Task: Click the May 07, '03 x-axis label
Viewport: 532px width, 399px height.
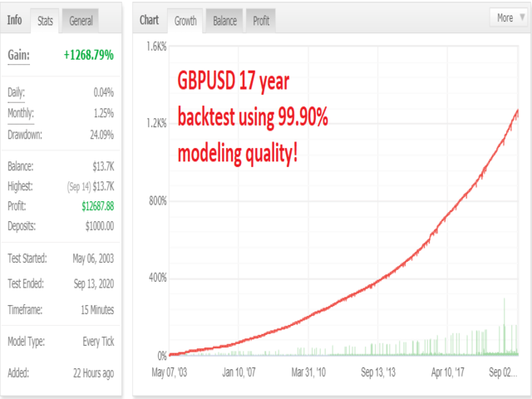Action: [x=169, y=372]
